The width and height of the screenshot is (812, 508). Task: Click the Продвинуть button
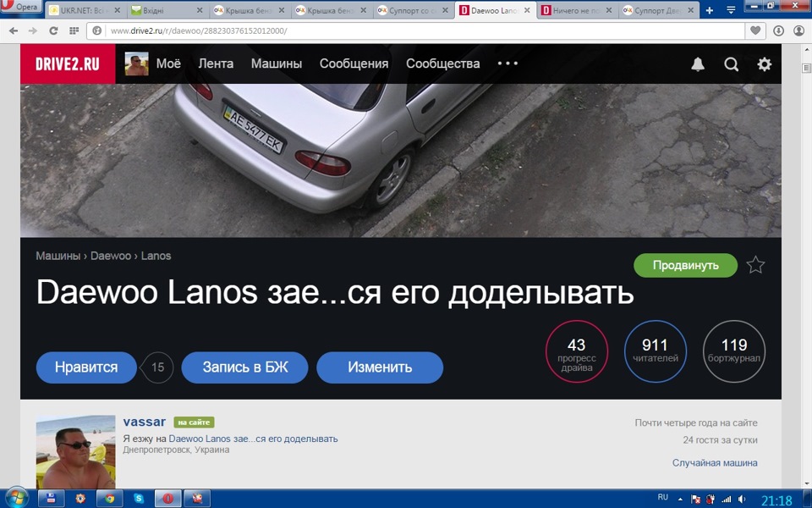[x=685, y=265]
